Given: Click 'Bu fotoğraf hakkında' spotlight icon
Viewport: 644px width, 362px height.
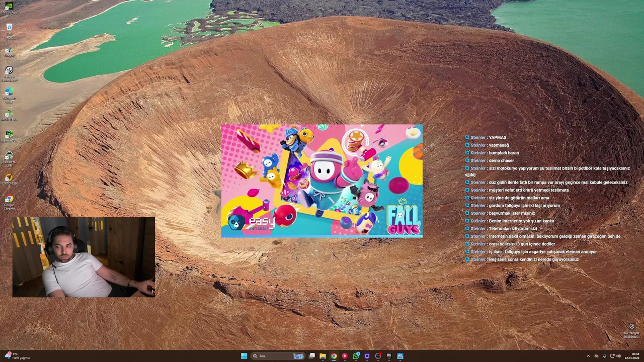Looking at the screenshot, I should [x=632, y=330].
